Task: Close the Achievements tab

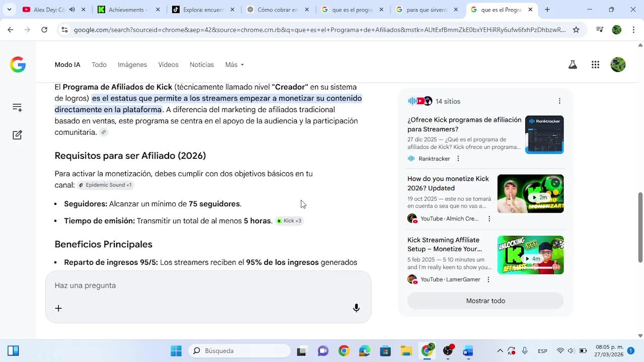Action: (158, 10)
